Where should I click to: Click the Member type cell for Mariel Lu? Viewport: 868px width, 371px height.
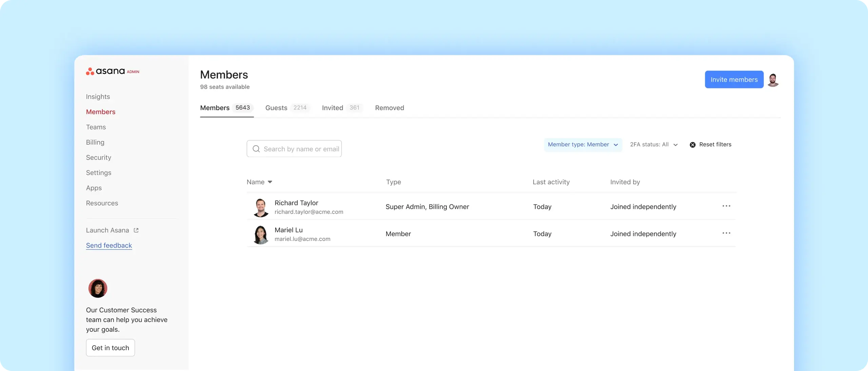point(398,234)
